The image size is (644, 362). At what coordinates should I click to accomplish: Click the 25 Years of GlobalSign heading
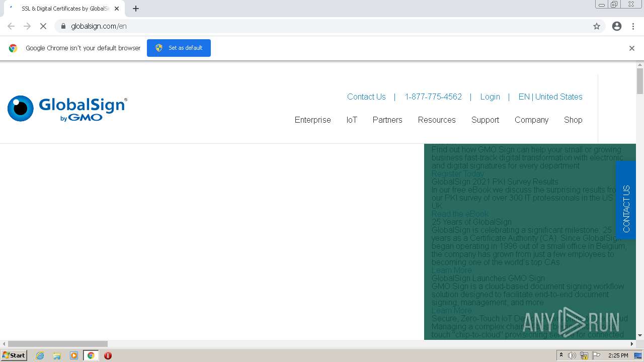click(471, 222)
